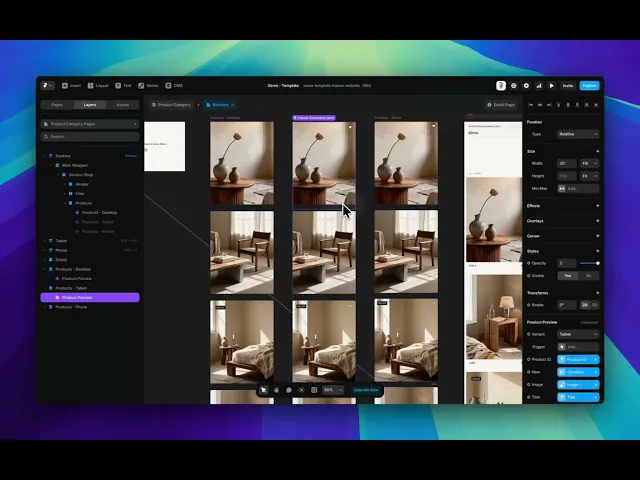Click the blue Publish button
Viewport: 640px width, 480px height.
(589, 86)
